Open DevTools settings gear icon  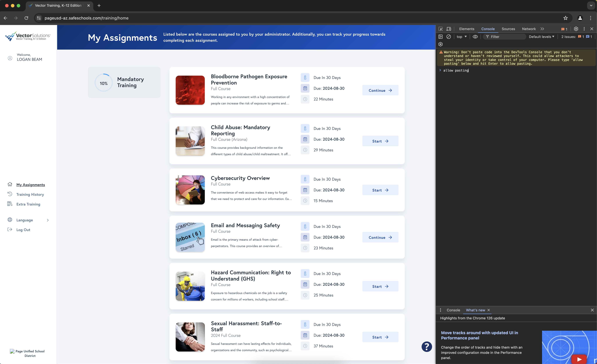(576, 29)
